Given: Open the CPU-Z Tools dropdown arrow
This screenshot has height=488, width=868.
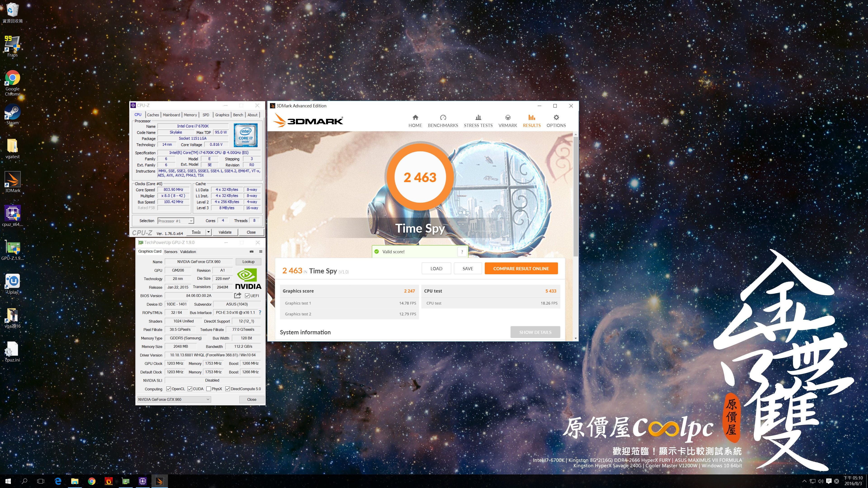Looking at the screenshot, I should [x=208, y=232].
